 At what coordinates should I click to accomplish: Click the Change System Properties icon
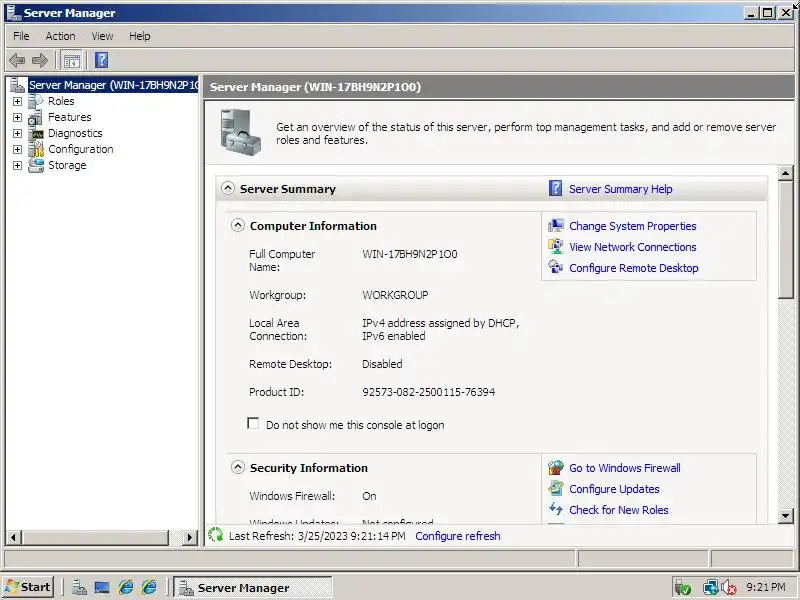click(x=556, y=226)
